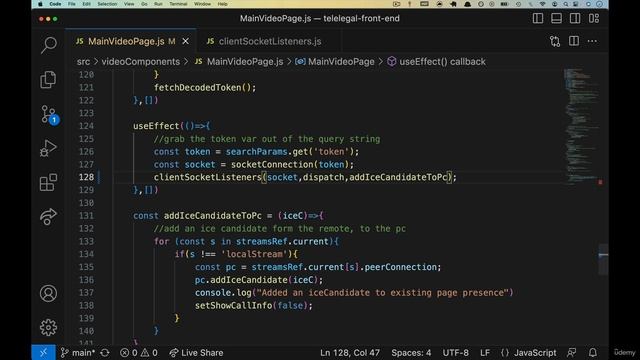The width and height of the screenshot is (640, 360).
Task: Open the Code application menu
Action: (x=55, y=4)
